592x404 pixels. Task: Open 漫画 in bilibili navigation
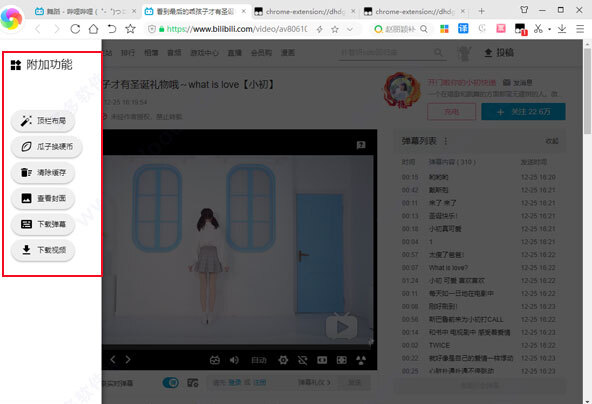coord(288,53)
